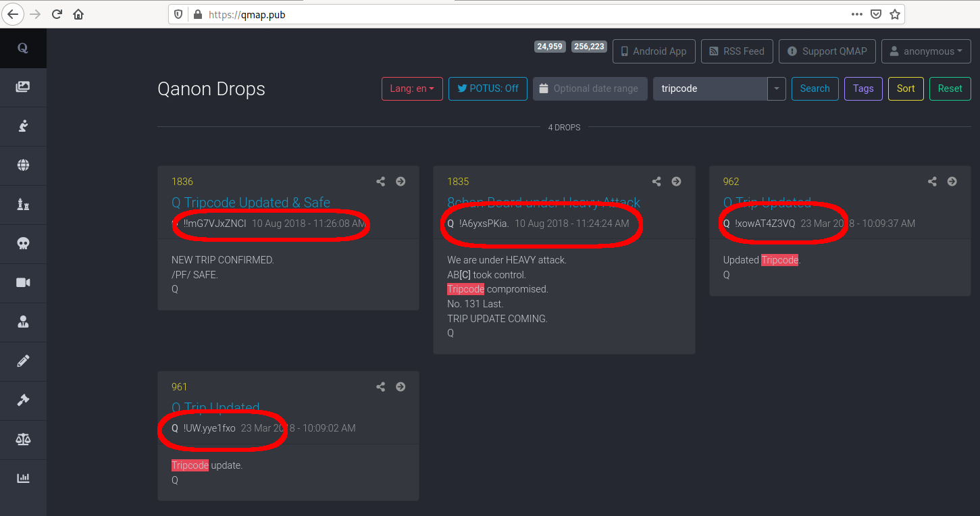980x516 pixels.
Task: Open the skull sidebar icon
Action: click(23, 243)
